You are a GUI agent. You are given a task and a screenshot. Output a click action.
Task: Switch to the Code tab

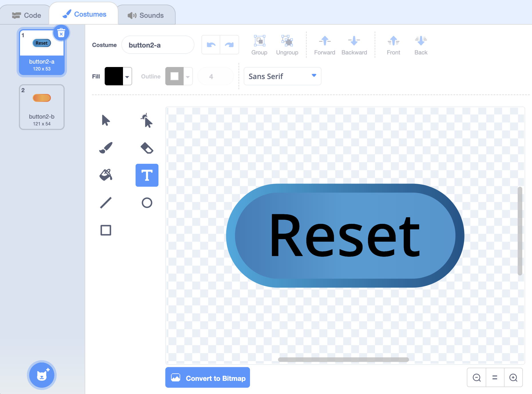click(x=27, y=15)
